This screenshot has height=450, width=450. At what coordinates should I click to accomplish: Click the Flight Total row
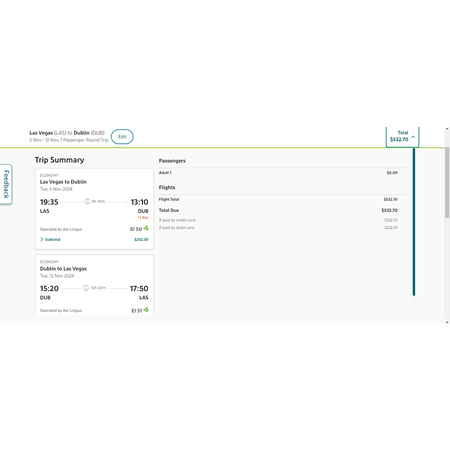coord(278,199)
